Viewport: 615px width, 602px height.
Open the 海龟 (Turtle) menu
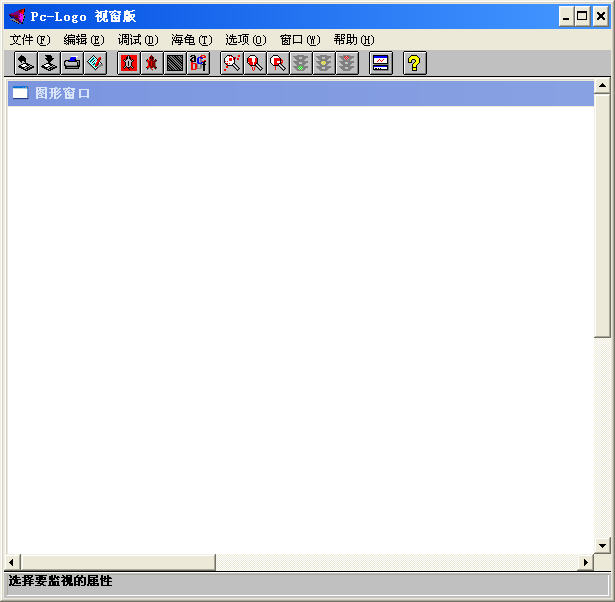(x=191, y=40)
